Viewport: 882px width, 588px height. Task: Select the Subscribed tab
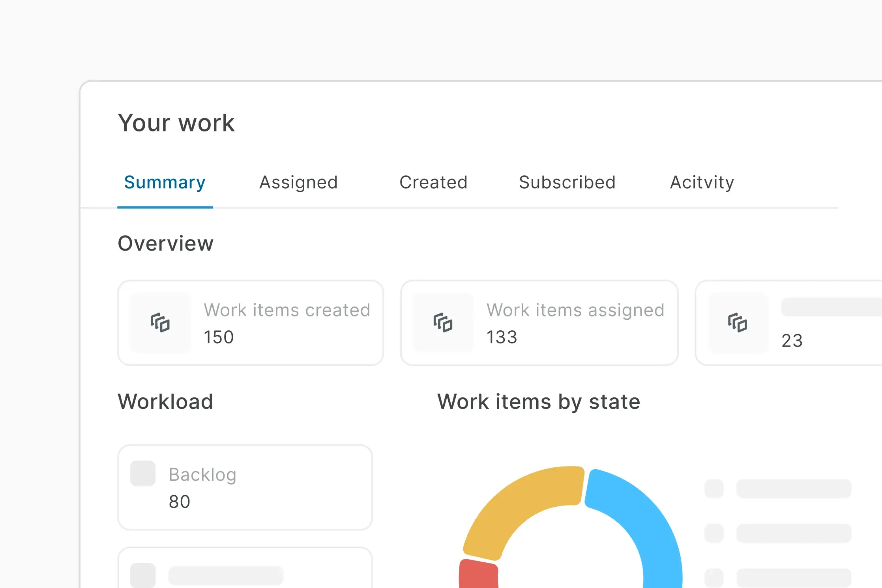point(567,182)
